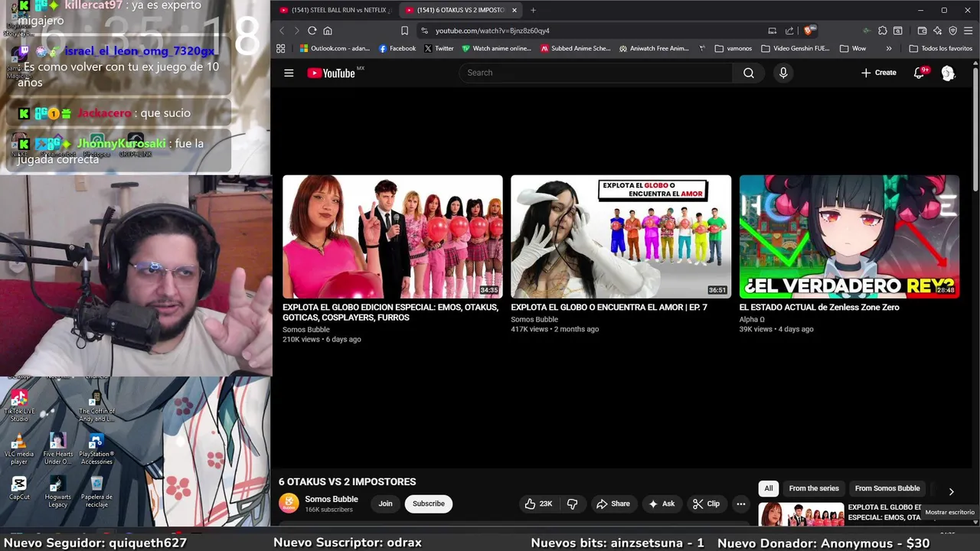Subscribe to Somos Bubble channel

[x=429, y=504]
